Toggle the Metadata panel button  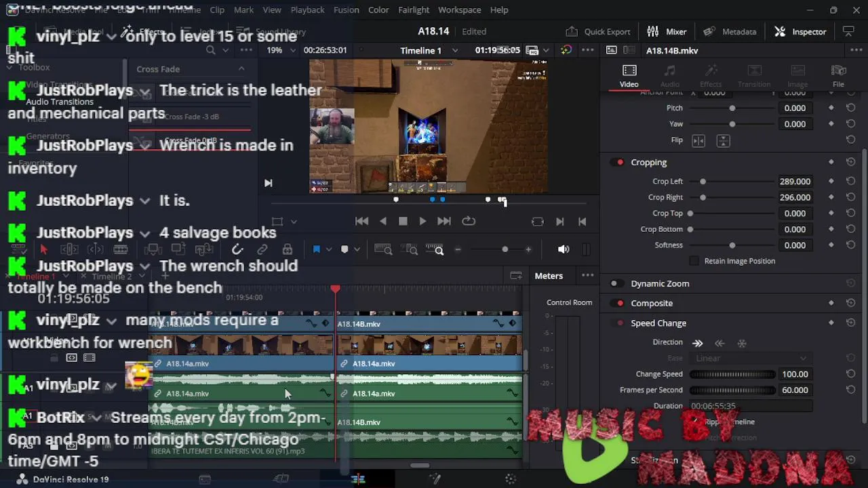(x=730, y=31)
